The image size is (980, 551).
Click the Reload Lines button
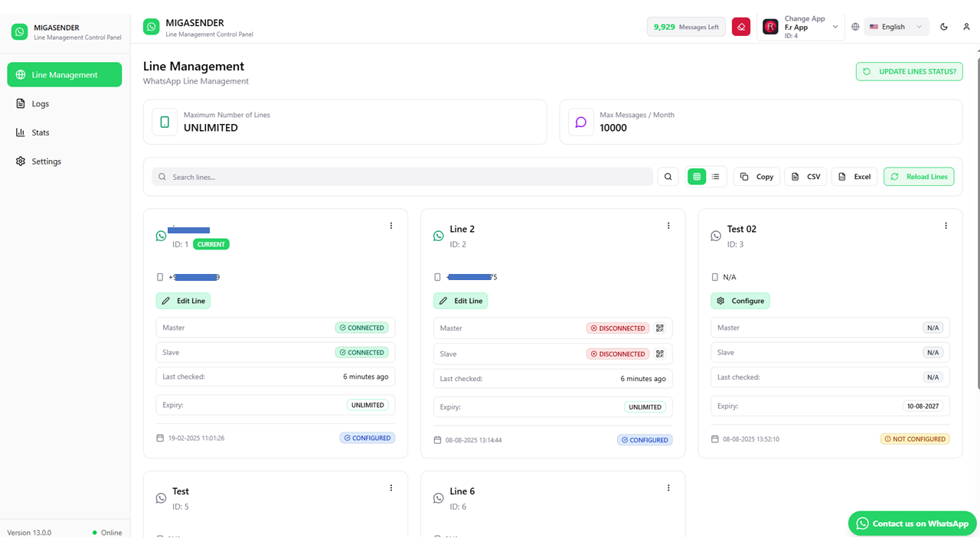pos(919,177)
